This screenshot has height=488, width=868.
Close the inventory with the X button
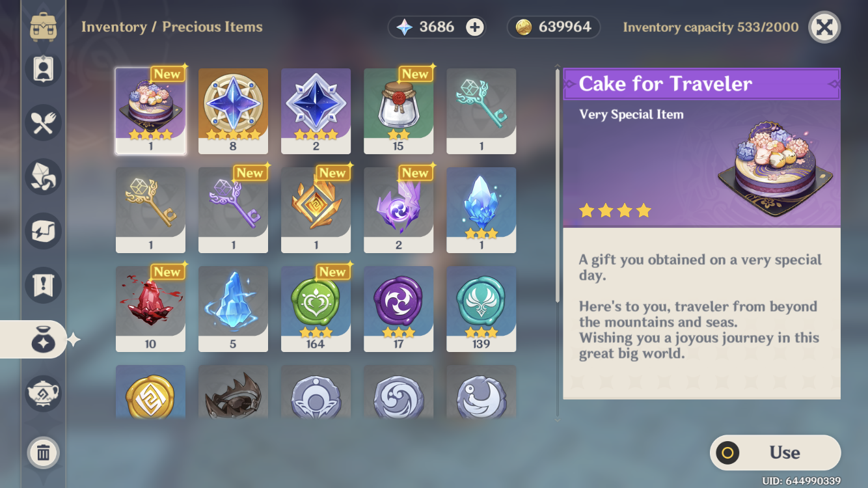824,27
